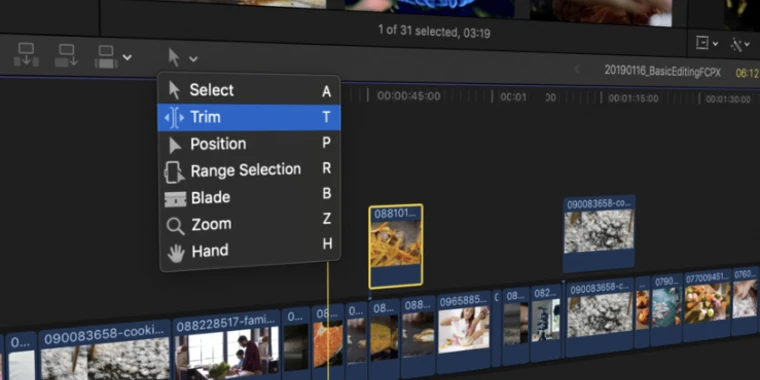Click the connect clip to storyline icon
Image resolution: width=760 pixels, height=380 pixels.
point(26,55)
